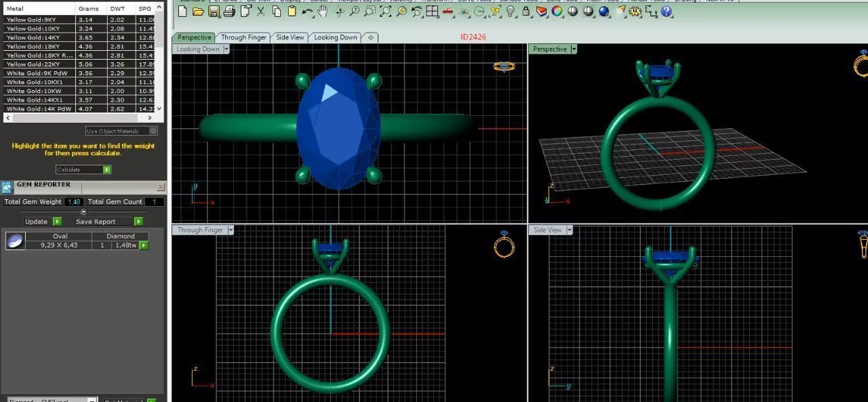Image resolution: width=868 pixels, height=402 pixels.
Task: Click the Metal column header
Action: pyautogui.click(x=39, y=9)
